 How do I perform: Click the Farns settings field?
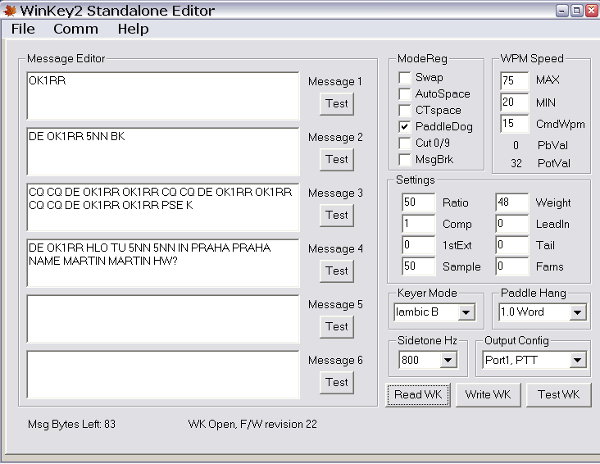coord(512,267)
